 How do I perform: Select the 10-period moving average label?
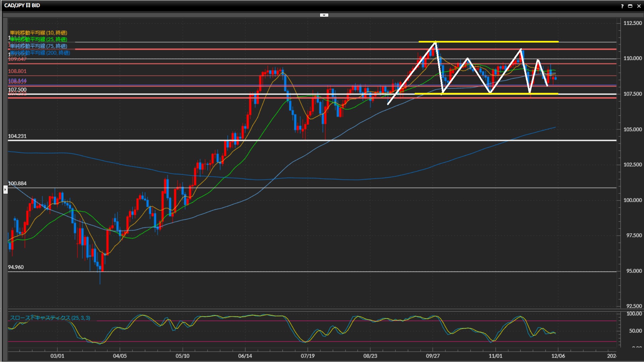(x=39, y=33)
